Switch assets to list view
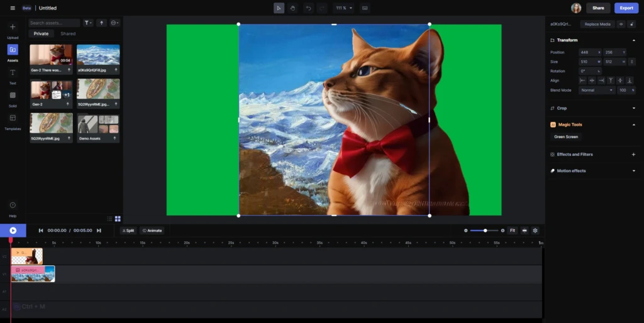Viewport: 644px width, 323px height. [109, 219]
